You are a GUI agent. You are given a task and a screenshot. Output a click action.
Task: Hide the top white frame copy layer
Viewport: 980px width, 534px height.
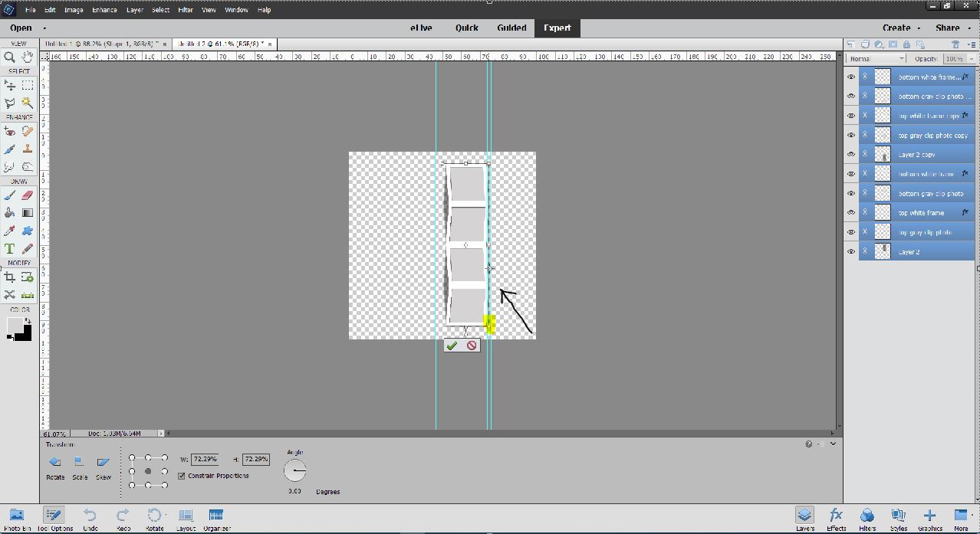click(x=850, y=116)
